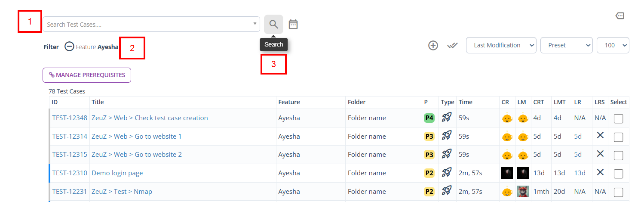Open the calendar date filter icon
The width and height of the screenshot is (644, 202).
pos(293,24)
